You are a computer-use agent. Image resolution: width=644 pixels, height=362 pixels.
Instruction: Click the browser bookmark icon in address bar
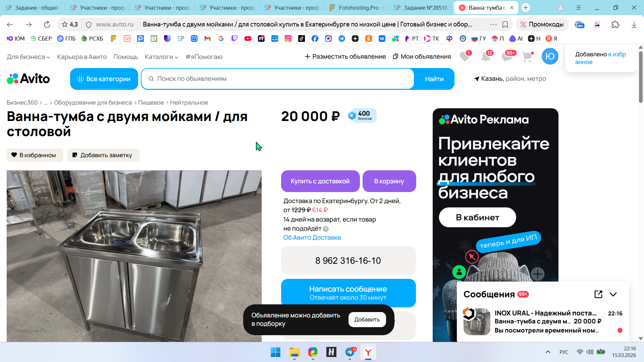[x=505, y=24]
